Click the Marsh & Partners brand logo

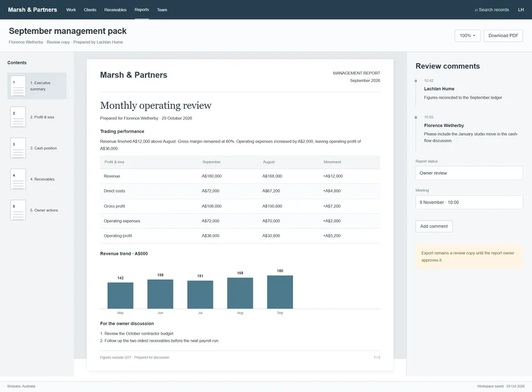33,9
